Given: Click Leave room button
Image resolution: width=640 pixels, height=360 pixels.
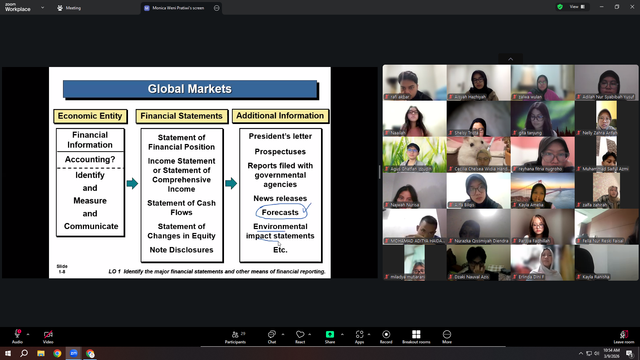Looking at the screenshot, I should tap(624, 337).
